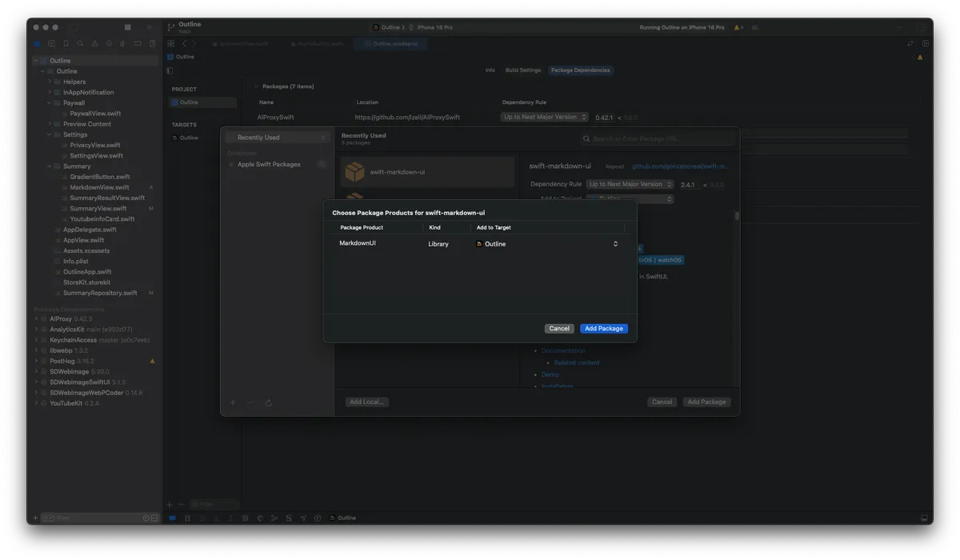
Task: Open the Documentation link in package readme
Action: point(563,350)
